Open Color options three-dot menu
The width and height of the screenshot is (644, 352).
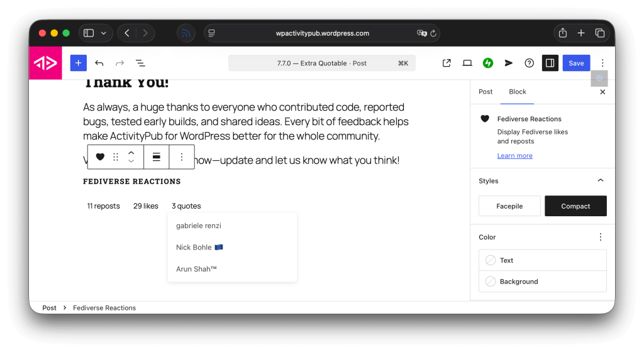tap(600, 237)
